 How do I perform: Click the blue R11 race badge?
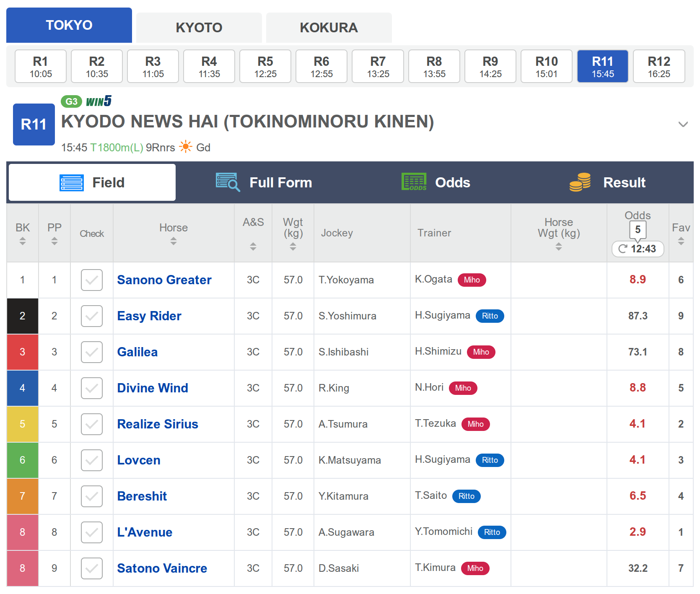(34, 125)
